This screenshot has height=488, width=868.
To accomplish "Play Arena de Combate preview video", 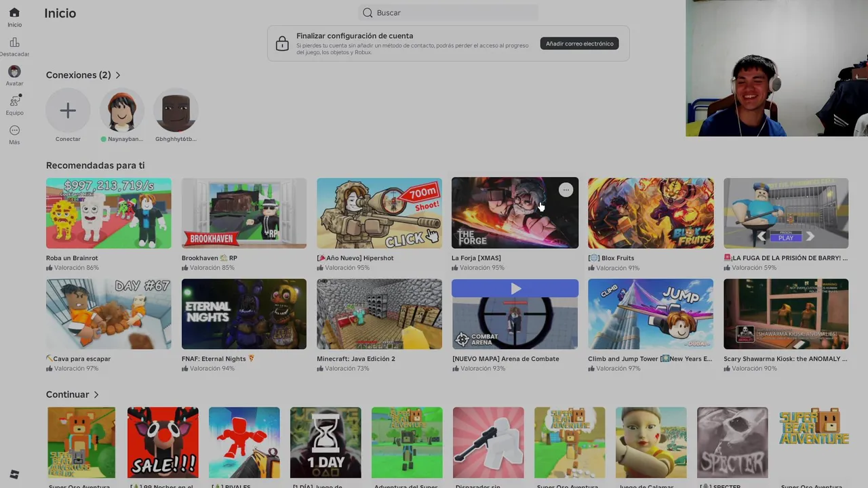I will [515, 289].
